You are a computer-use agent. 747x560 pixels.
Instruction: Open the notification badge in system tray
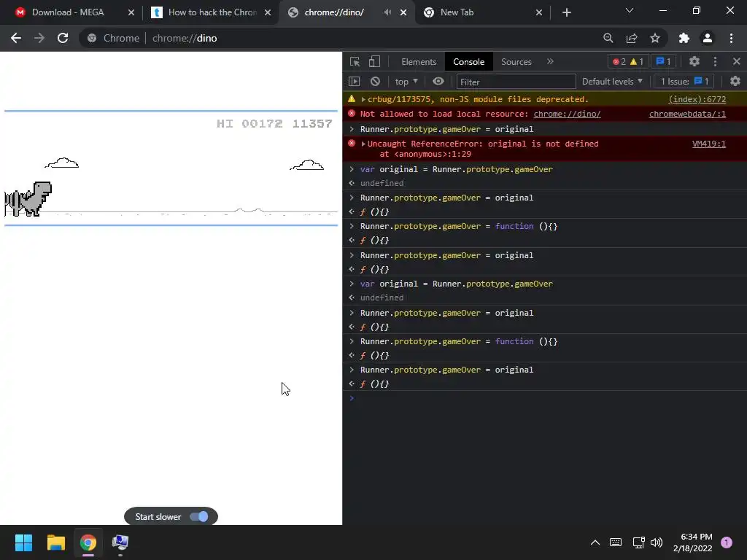coord(726,542)
